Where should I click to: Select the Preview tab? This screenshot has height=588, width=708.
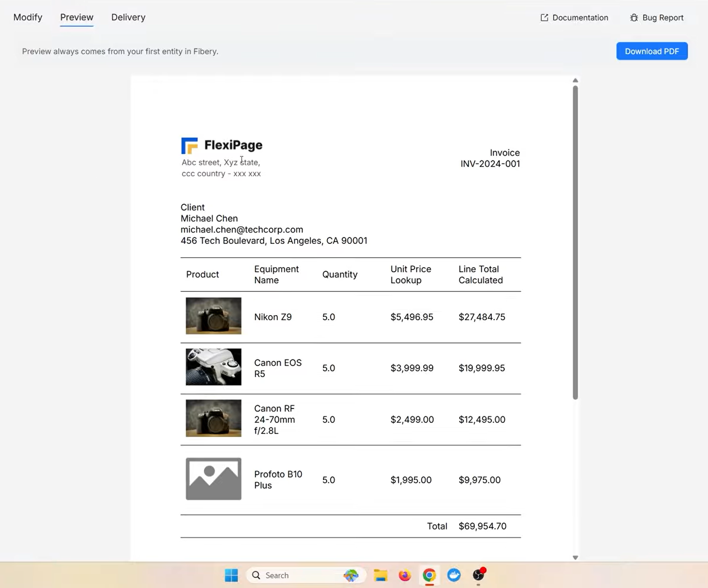tap(77, 17)
